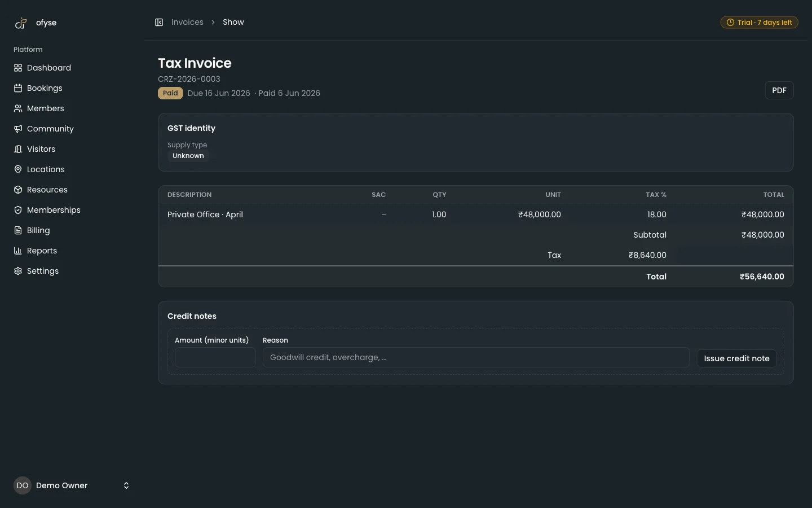Open the Dashboard menu item
Image resolution: width=812 pixels, height=508 pixels.
[x=72, y=68]
